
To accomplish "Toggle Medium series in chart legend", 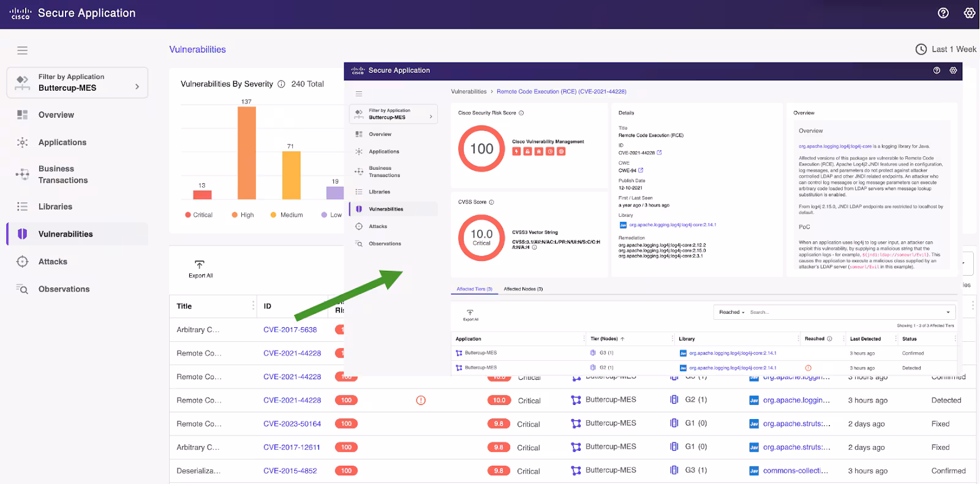I will (287, 215).
